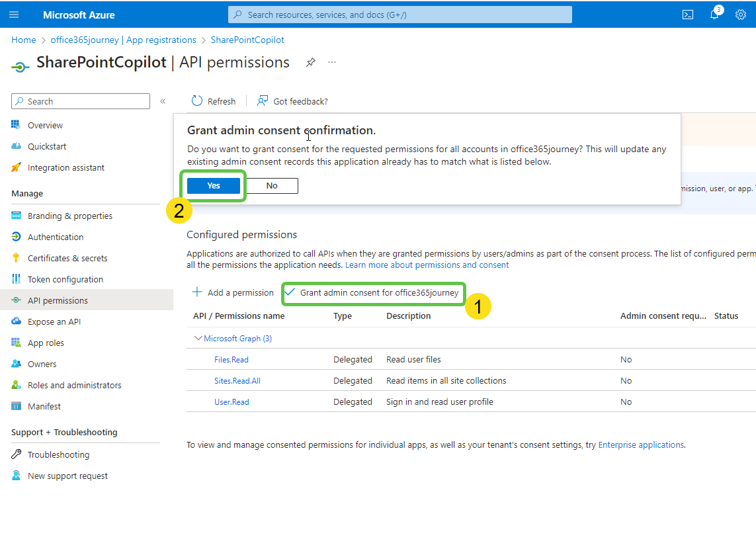Open the Manifest editor
This screenshot has width=756, height=547.
pos(43,405)
